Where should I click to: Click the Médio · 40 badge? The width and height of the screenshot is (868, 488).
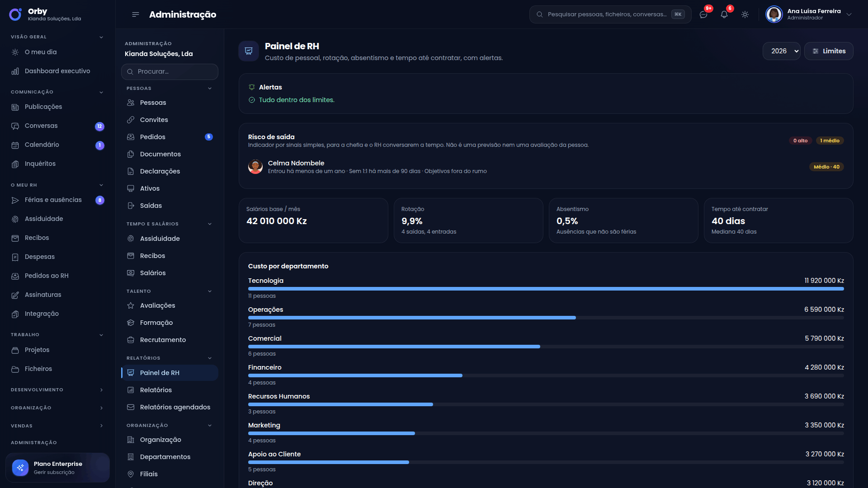click(x=826, y=167)
